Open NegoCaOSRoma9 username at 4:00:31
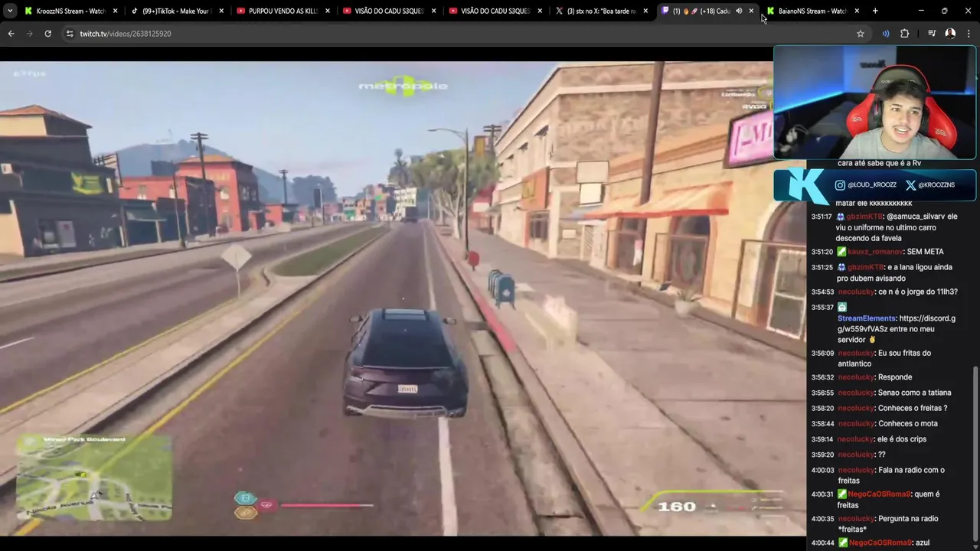 [879, 494]
